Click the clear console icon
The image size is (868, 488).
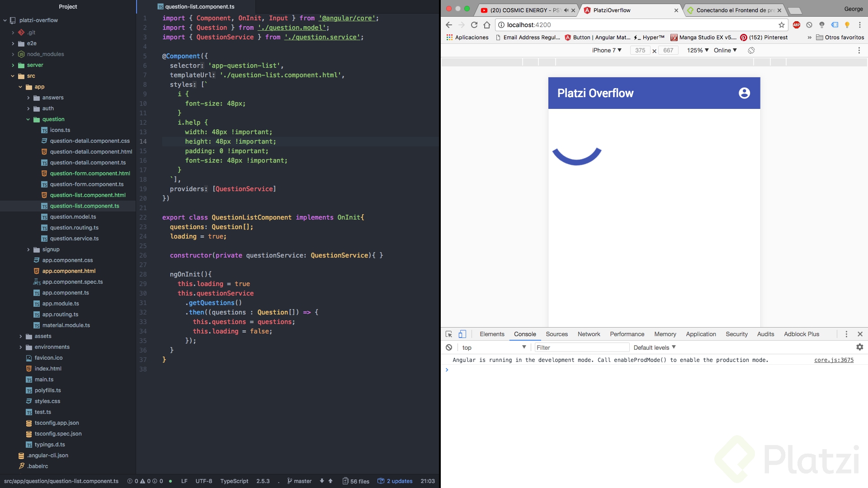click(x=448, y=347)
